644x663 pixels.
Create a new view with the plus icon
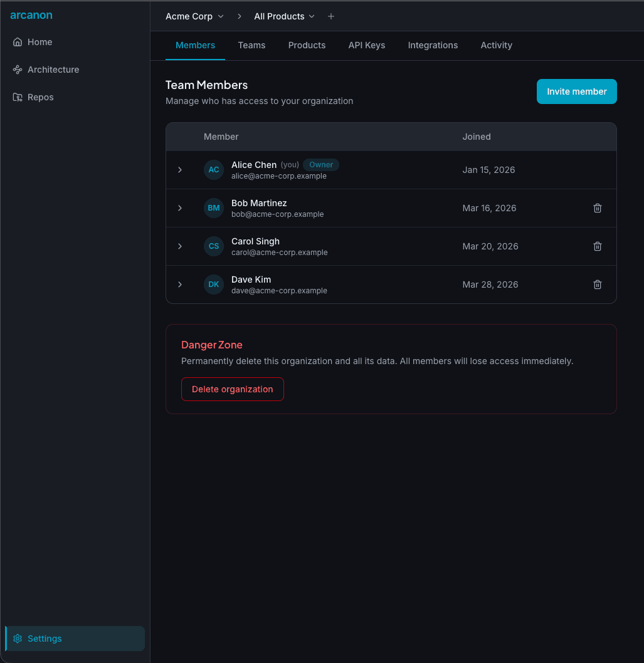point(331,16)
